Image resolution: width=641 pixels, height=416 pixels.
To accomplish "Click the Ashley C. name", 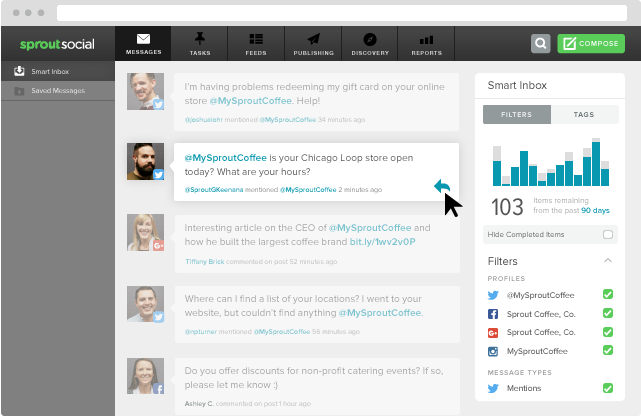I will click(199, 404).
